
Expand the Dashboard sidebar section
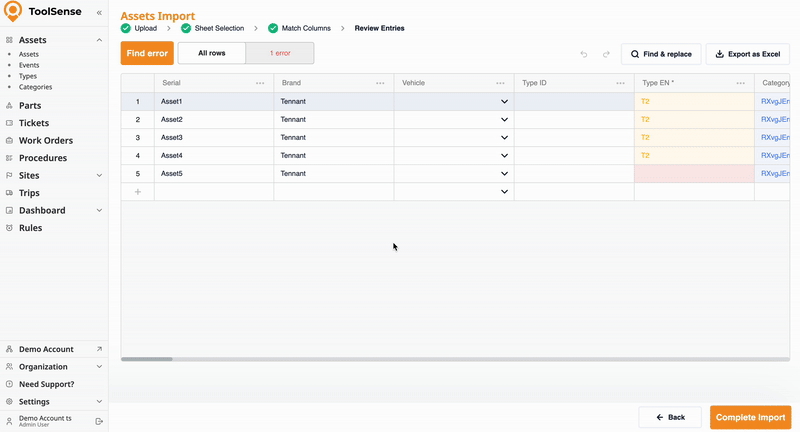pyautogui.click(x=99, y=210)
